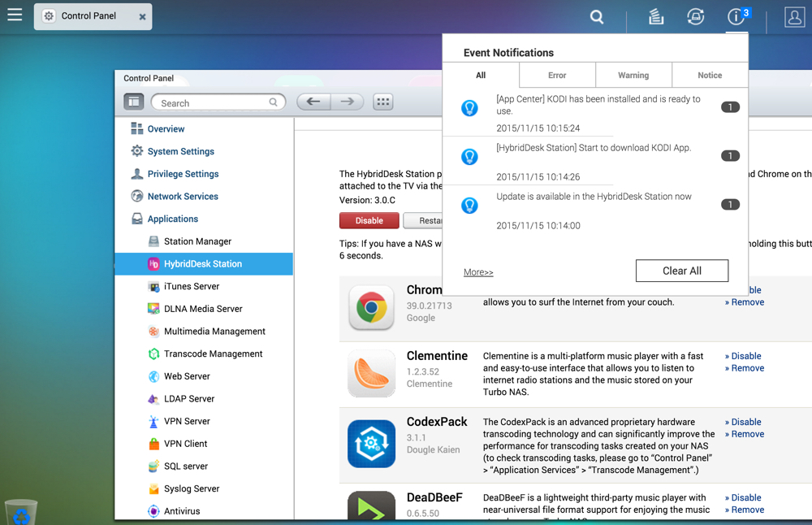Go forward with the right arrow button
This screenshot has height=525, width=812.
(347, 102)
